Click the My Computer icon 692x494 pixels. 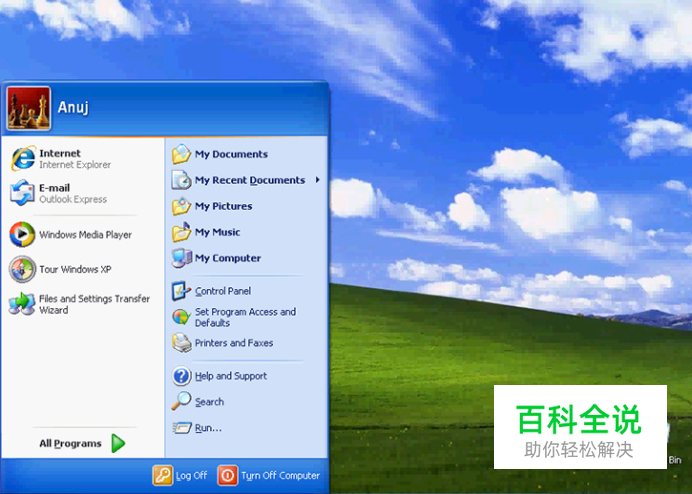181,258
